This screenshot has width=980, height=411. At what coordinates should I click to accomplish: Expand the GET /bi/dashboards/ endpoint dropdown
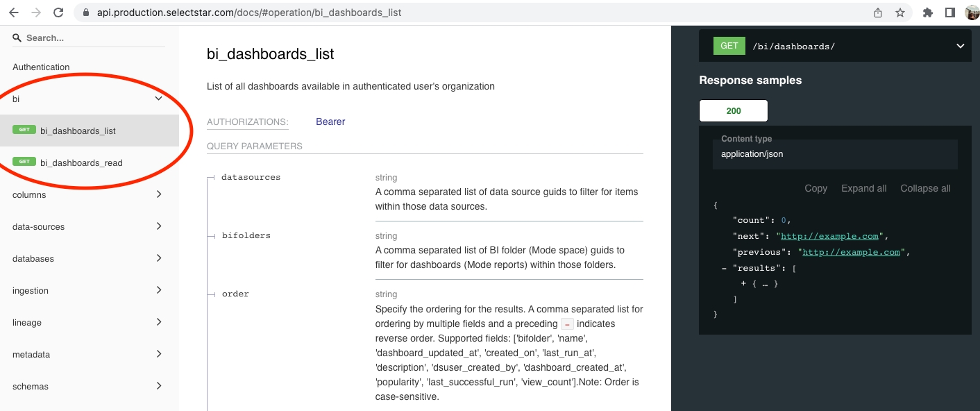click(x=960, y=47)
